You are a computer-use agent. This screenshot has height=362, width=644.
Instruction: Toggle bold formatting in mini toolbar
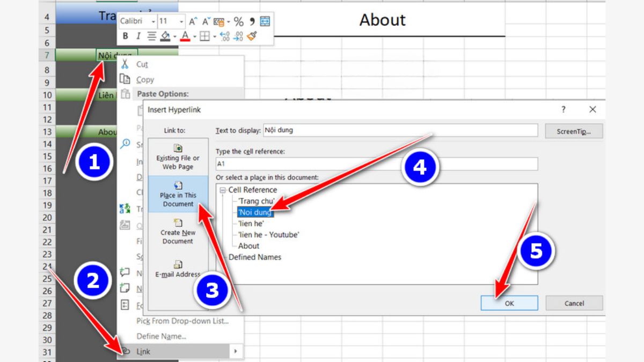coord(126,36)
